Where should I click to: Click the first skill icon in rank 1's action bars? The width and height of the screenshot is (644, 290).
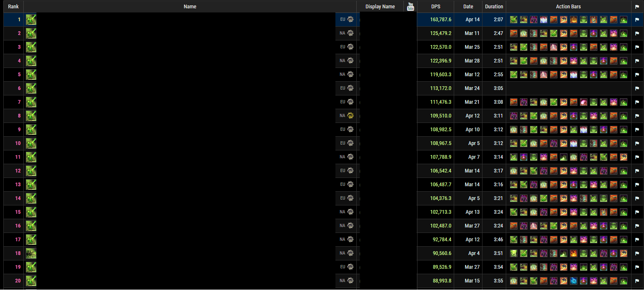click(x=514, y=19)
